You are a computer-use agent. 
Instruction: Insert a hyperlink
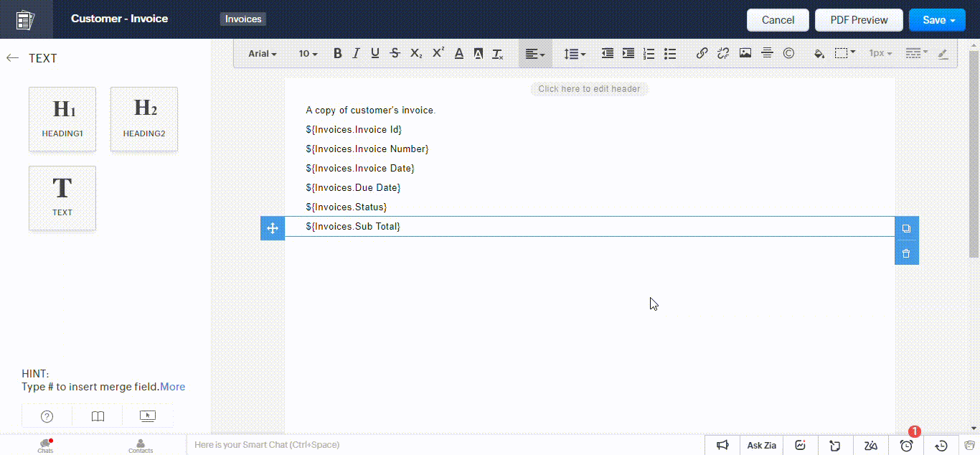click(702, 52)
